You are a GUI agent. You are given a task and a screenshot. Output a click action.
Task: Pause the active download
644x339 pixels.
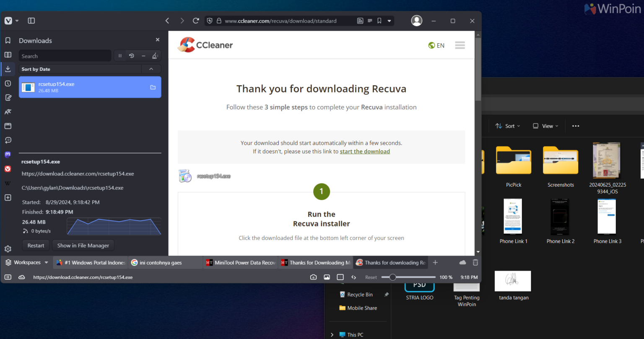[120, 55]
